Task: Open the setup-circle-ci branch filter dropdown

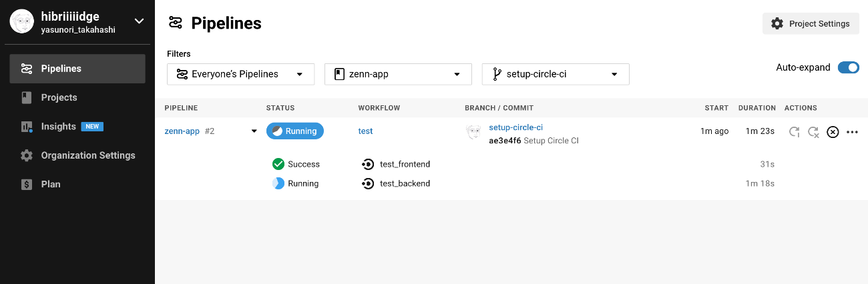Action: pos(556,74)
